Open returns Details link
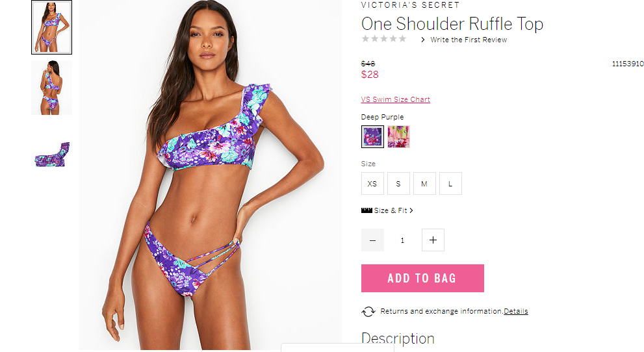The width and height of the screenshot is (644, 352). pos(516,311)
